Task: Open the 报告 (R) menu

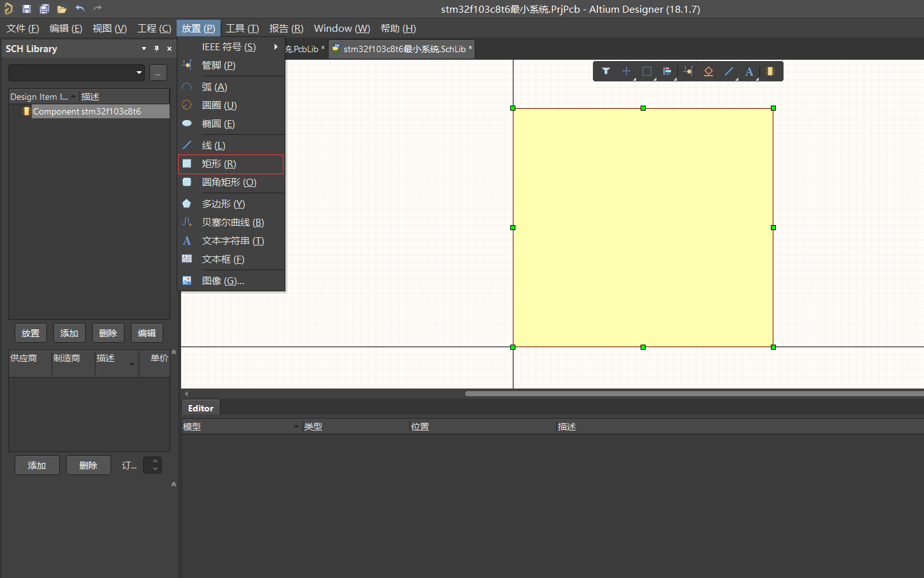Action: tap(287, 29)
